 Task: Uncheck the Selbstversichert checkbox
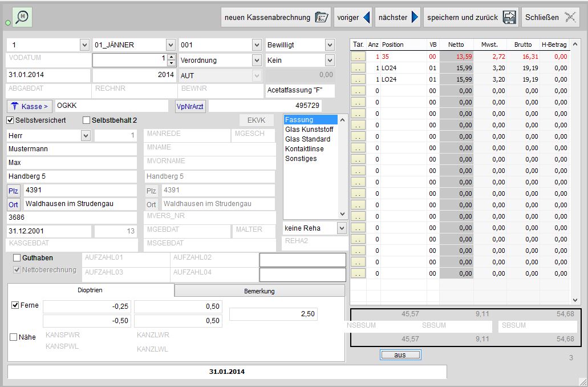coord(10,120)
